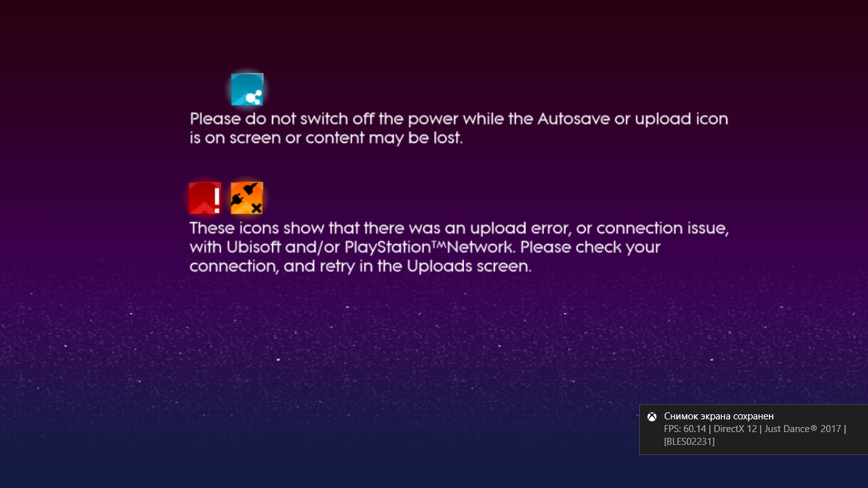
Task: Click the Xbox logo in the notification
Action: 652,417
